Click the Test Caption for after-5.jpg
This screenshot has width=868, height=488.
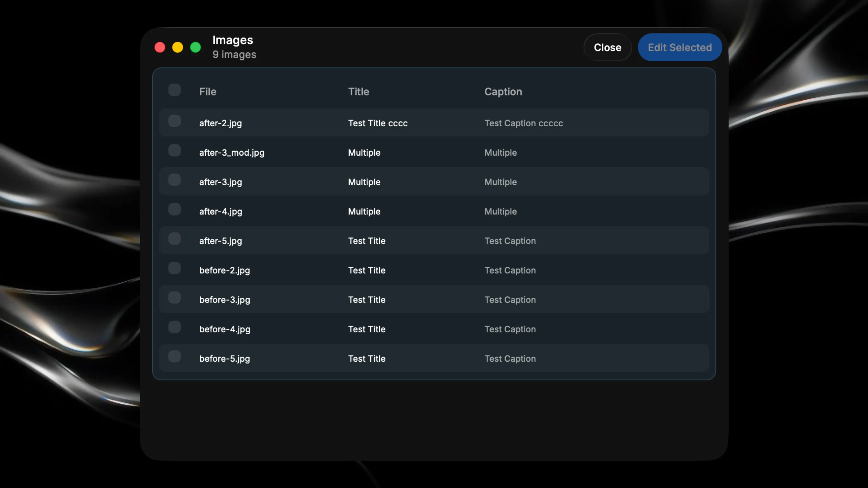click(510, 241)
